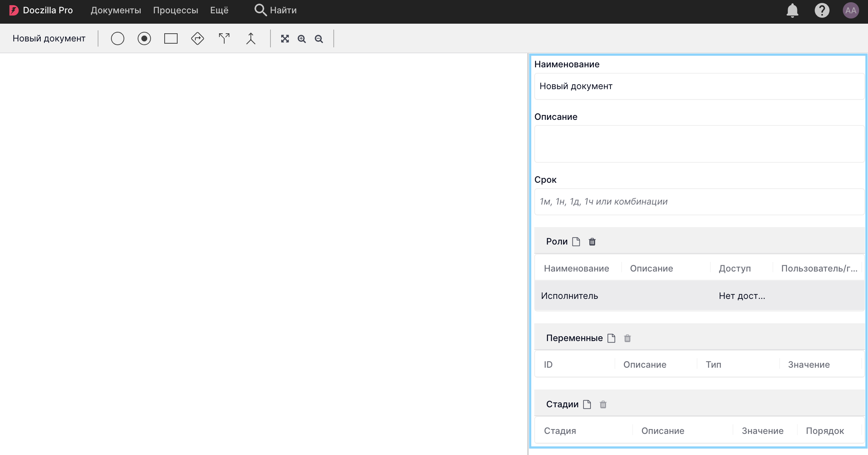Open the Процессы menu
Image resolution: width=868 pixels, height=455 pixels.
(x=176, y=10)
